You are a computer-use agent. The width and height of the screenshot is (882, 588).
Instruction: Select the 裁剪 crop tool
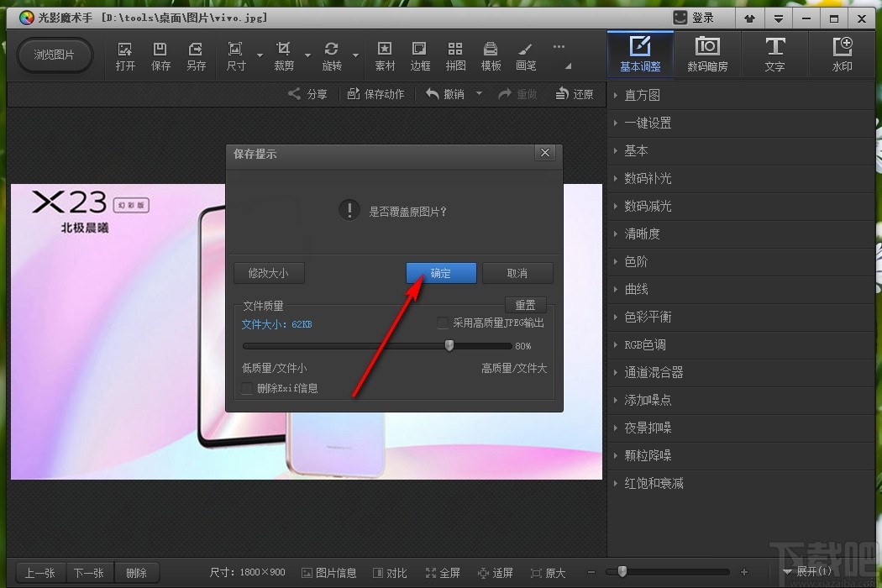(x=284, y=56)
